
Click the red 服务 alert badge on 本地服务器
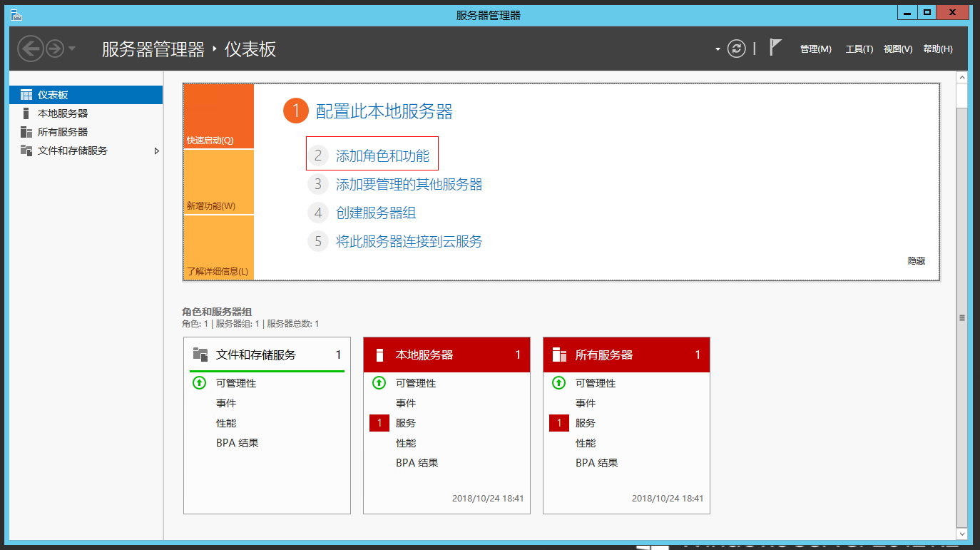tap(379, 423)
